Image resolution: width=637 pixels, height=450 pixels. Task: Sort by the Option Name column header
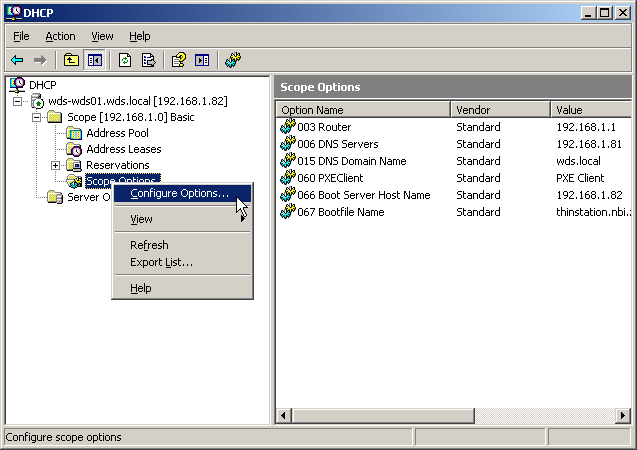coord(363,110)
